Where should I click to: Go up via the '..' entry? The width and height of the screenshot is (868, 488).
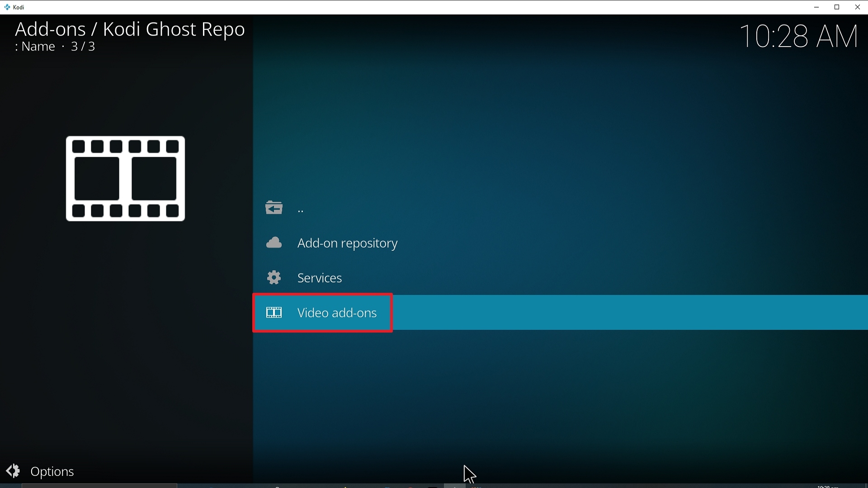click(x=561, y=208)
